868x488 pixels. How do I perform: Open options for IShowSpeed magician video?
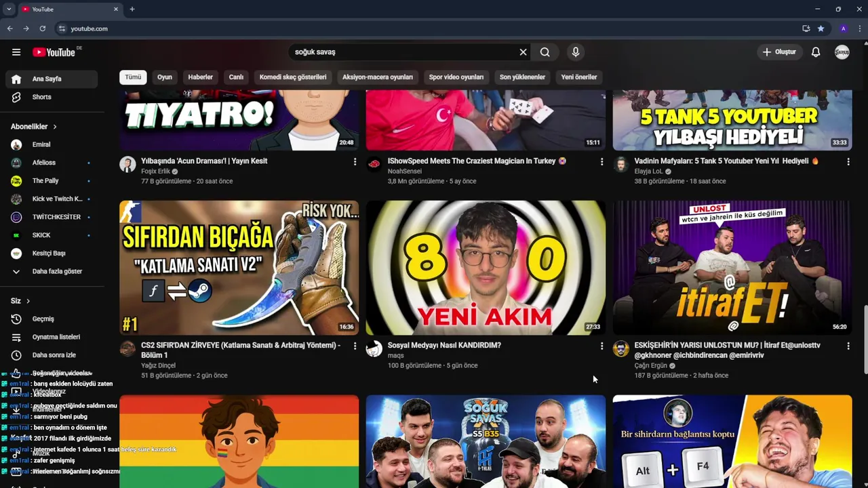coord(601,162)
